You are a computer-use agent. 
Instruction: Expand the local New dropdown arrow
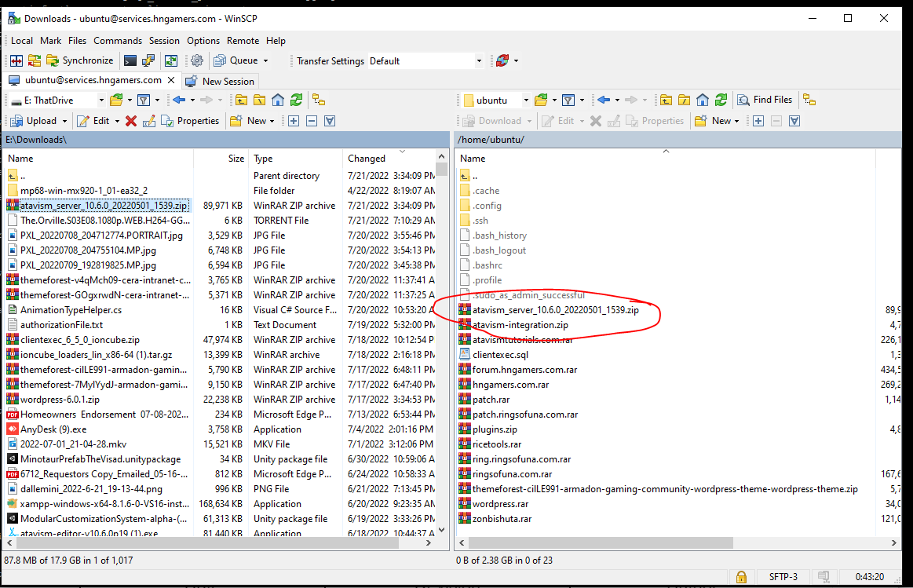[x=272, y=121]
